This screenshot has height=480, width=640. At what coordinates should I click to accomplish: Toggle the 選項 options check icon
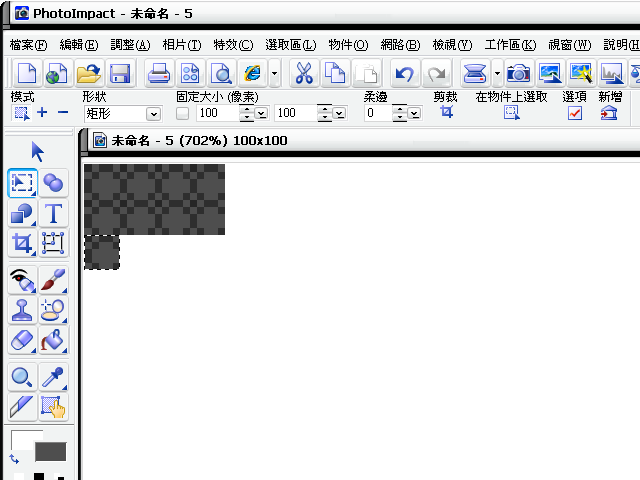[575, 113]
